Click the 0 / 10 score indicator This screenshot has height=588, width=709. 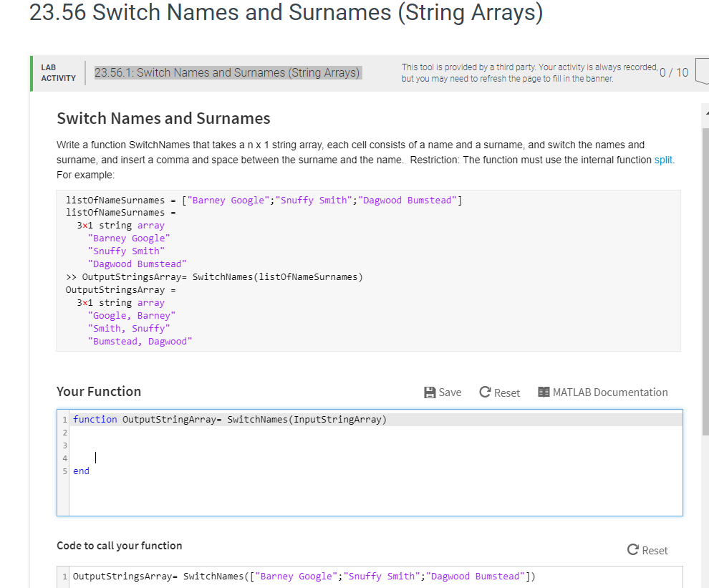coord(673,72)
